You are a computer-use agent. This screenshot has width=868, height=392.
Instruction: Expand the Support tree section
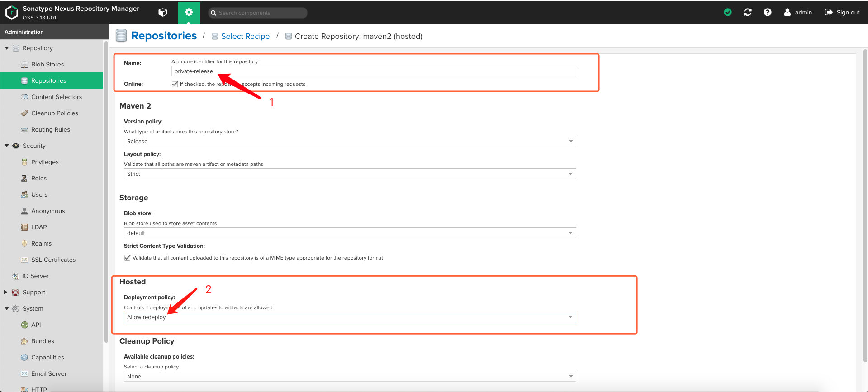click(x=6, y=292)
